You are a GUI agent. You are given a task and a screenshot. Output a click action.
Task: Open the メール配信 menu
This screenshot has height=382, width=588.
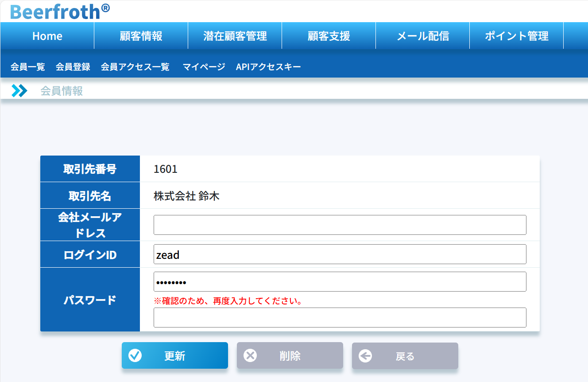click(x=422, y=36)
